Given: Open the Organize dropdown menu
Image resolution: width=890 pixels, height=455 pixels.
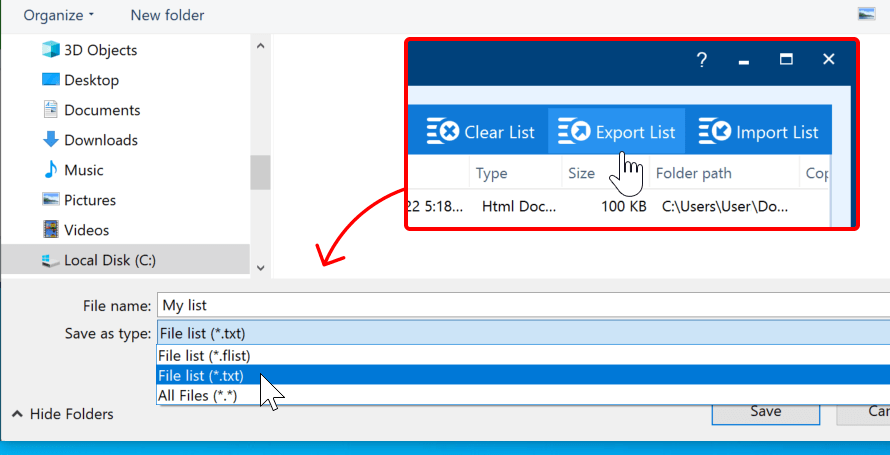Looking at the screenshot, I should (x=59, y=15).
